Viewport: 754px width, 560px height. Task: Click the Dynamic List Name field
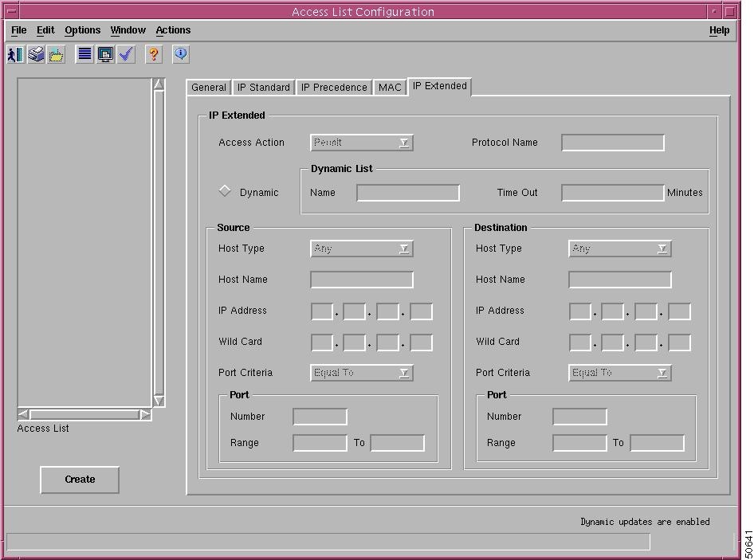click(408, 193)
